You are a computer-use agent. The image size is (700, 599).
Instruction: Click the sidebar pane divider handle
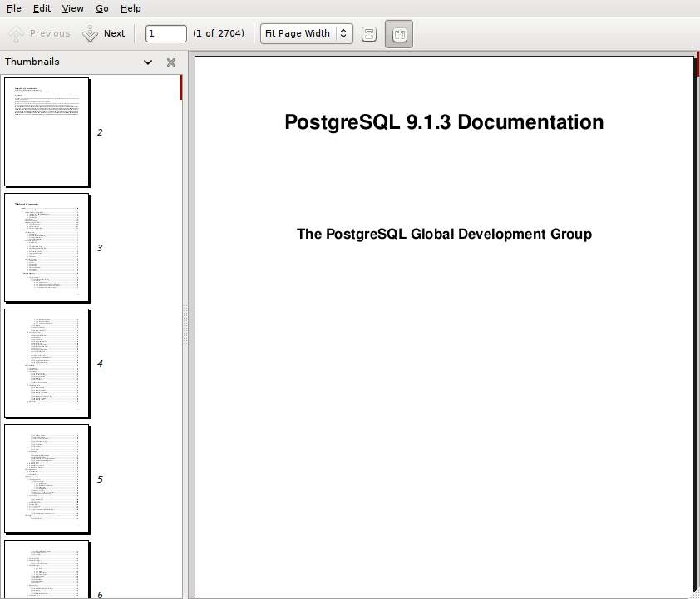[185, 324]
